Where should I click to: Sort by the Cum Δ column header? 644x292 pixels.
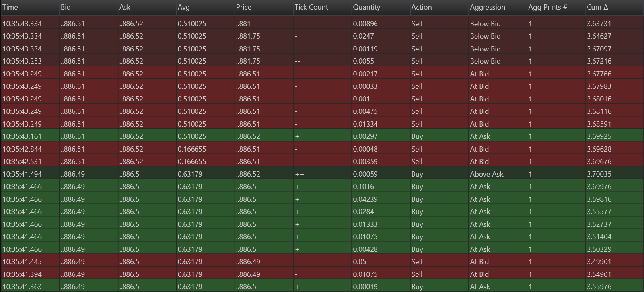597,7
